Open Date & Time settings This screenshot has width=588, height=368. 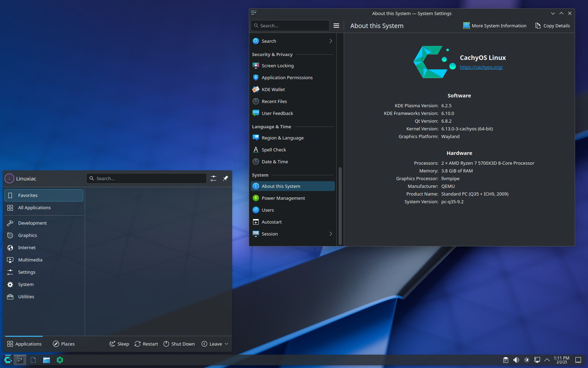pyautogui.click(x=293, y=162)
